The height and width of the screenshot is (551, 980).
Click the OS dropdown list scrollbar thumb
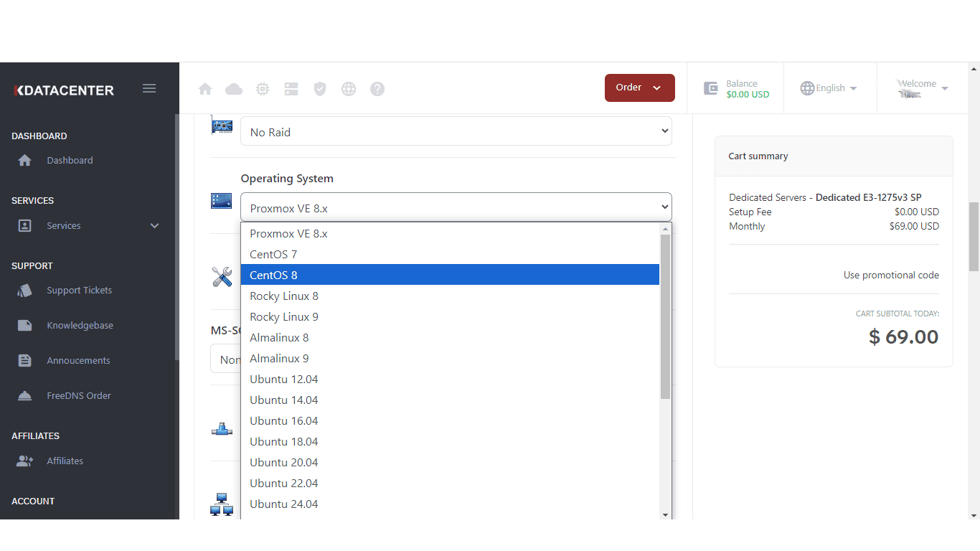point(665,316)
